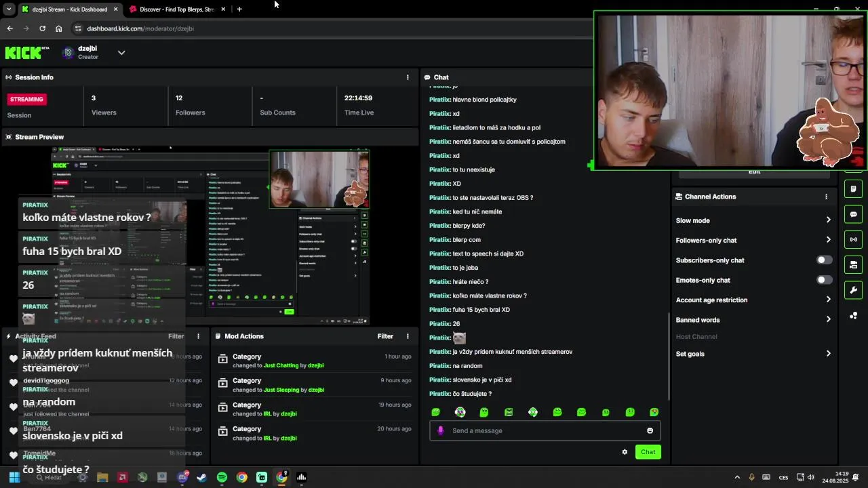Click the STREAMING status badge
868x488 pixels.
26,99
